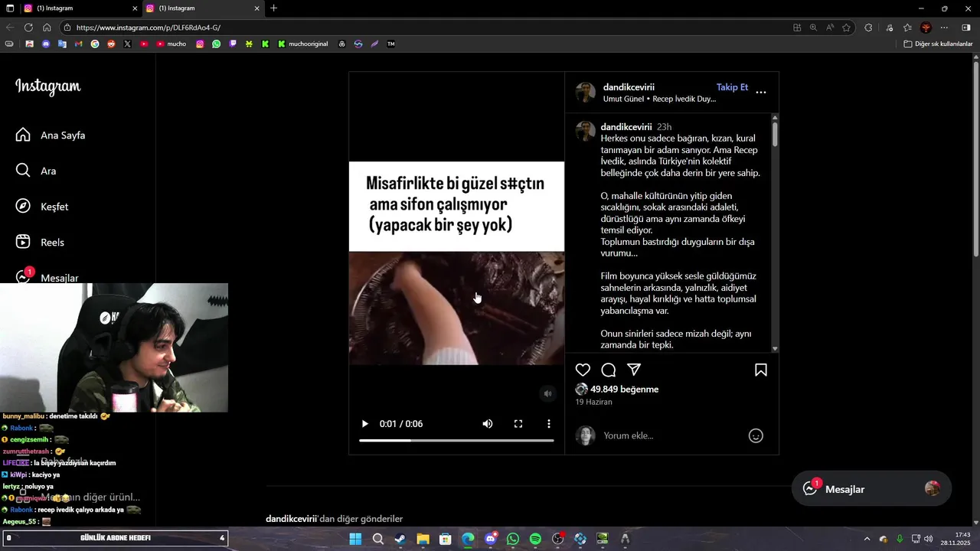The height and width of the screenshot is (551, 980).
Task: Open dandikcevirii avatar in the caption
Action: 586,131
